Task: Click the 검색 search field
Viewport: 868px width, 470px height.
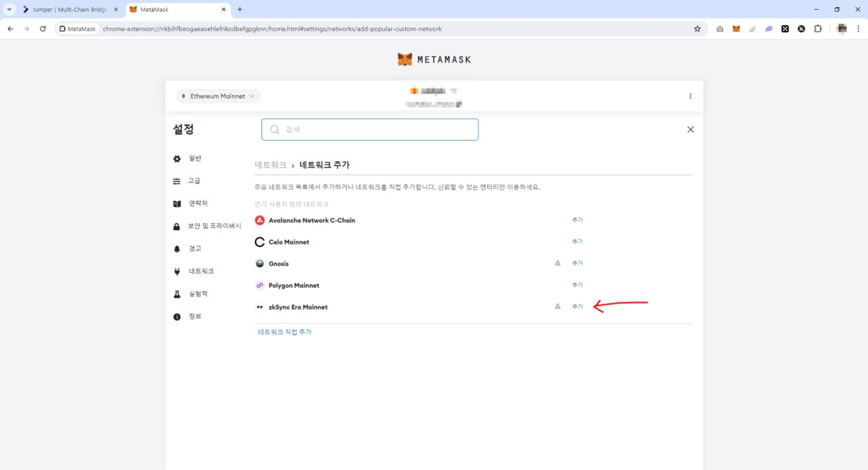Action: (370, 129)
